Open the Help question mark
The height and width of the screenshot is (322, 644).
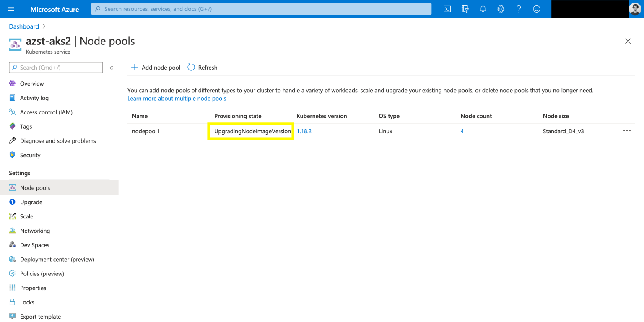click(519, 9)
